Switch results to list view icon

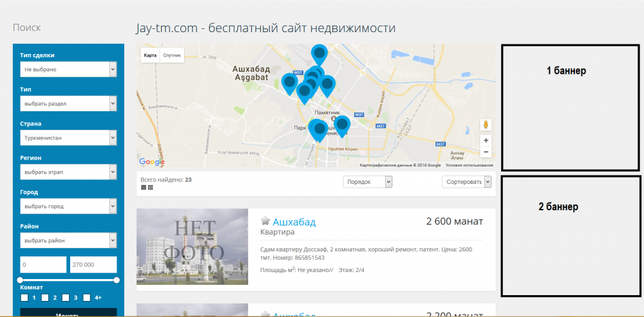tap(144, 187)
